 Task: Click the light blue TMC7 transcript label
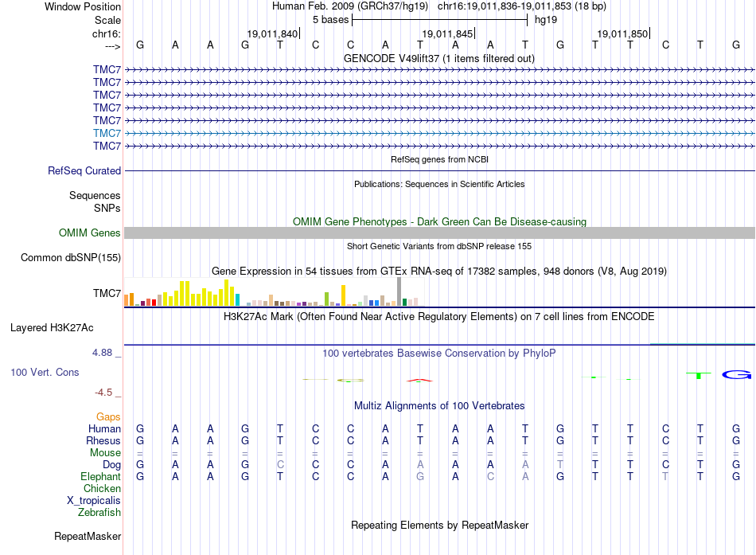107,133
